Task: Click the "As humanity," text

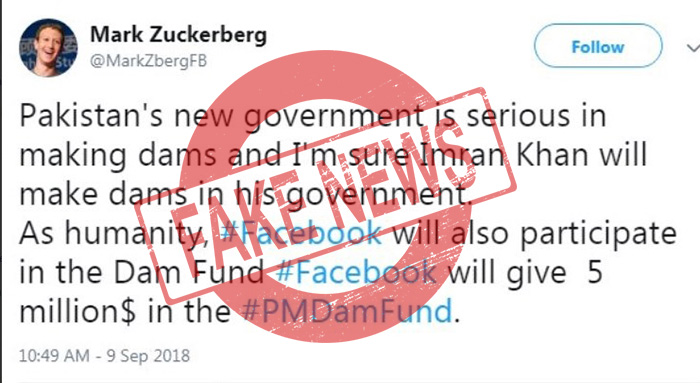Action: tap(115, 234)
